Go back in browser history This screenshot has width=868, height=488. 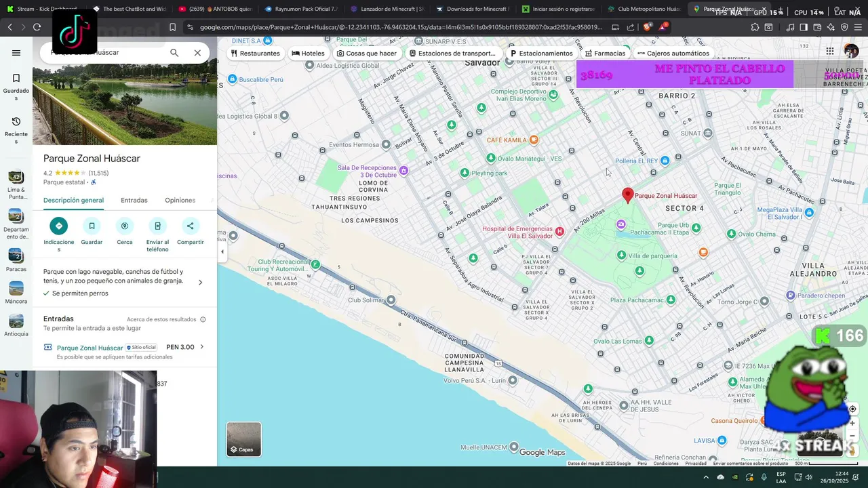pos(9,27)
